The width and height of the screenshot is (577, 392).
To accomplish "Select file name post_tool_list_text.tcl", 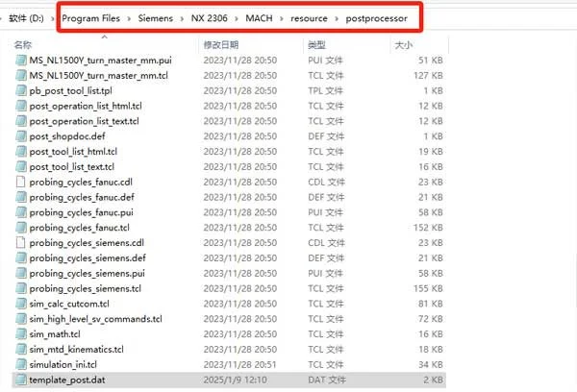I will (72, 166).
